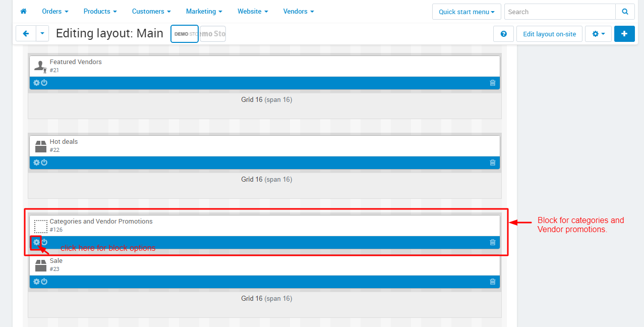Open Sale block options gear

coord(36,282)
